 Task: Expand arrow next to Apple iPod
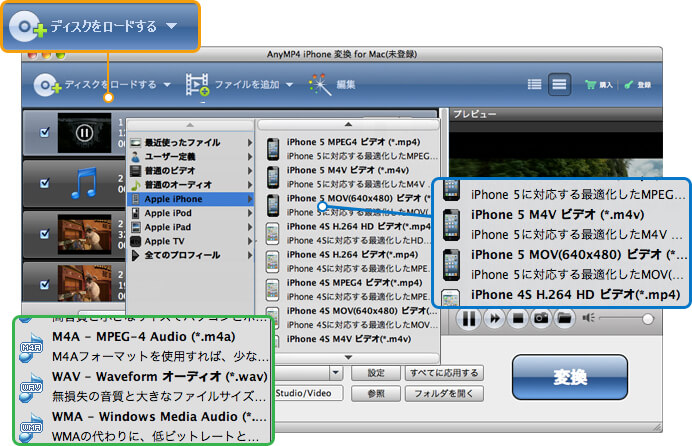point(250,213)
